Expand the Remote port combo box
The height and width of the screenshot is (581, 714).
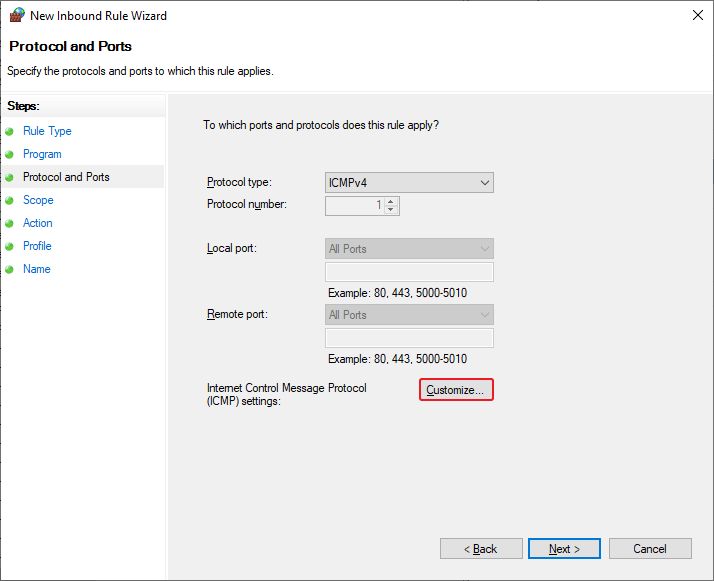click(409, 315)
